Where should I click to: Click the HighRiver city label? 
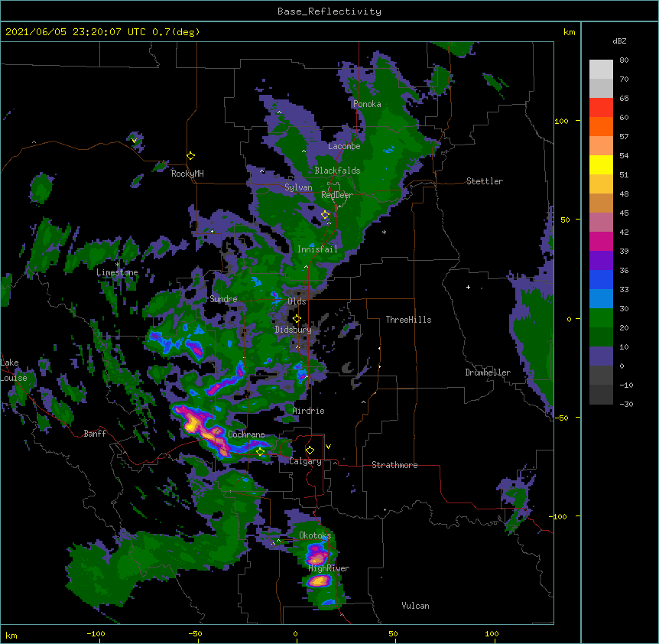(329, 568)
